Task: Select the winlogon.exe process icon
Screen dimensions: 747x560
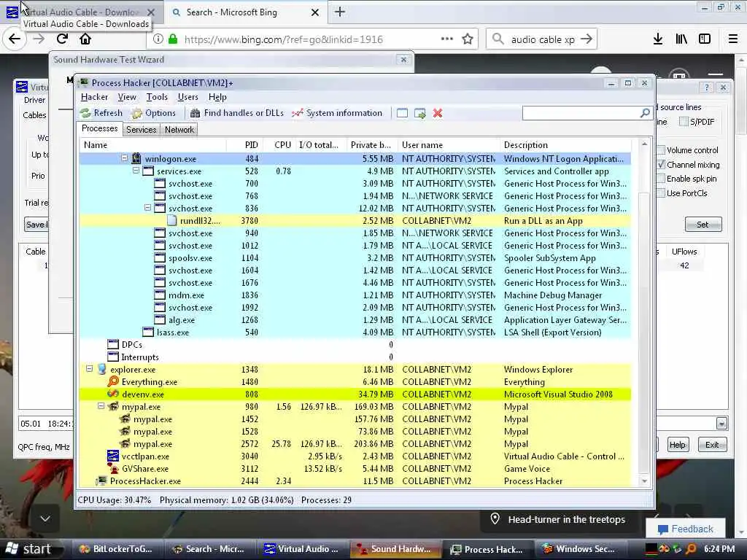Action: pos(136,158)
